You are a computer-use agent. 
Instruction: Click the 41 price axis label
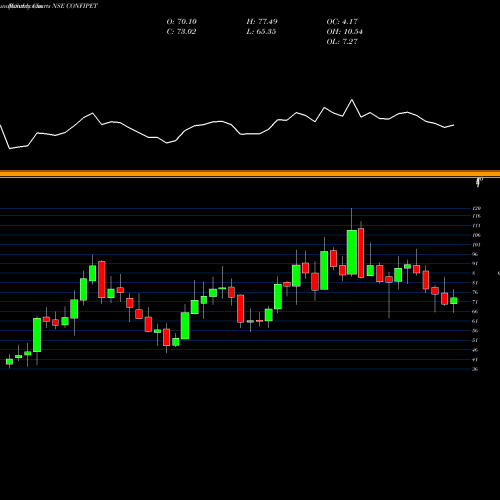pyautogui.click(x=475, y=360)
